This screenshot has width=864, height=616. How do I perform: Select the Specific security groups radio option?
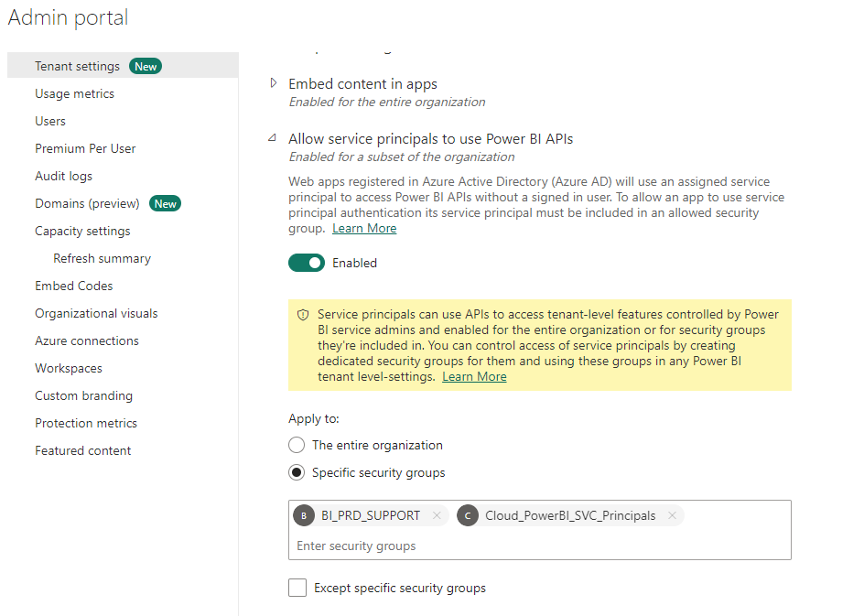(297, 472)
